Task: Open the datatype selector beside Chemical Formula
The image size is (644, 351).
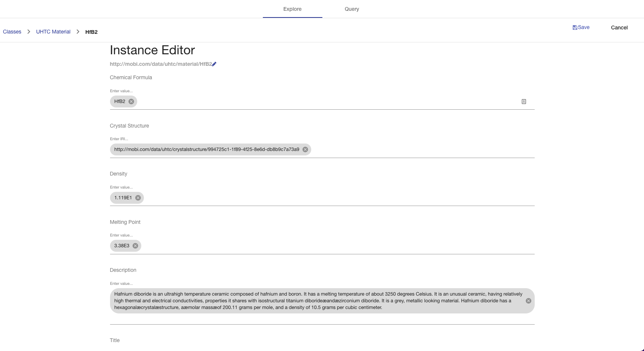Action: pyautogui.click(x=524, y=101)
